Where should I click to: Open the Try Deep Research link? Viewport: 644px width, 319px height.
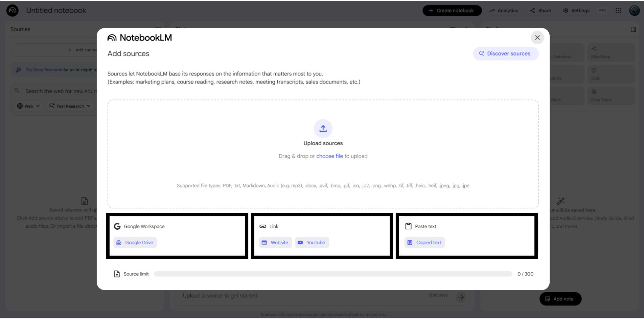(x=44, y=70)
